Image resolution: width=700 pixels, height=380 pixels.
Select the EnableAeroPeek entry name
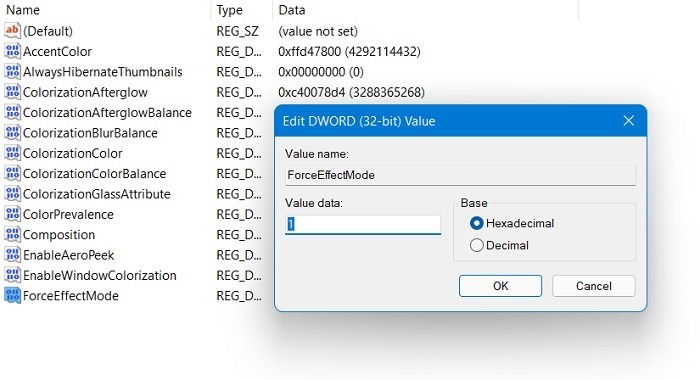pos(68,255)
